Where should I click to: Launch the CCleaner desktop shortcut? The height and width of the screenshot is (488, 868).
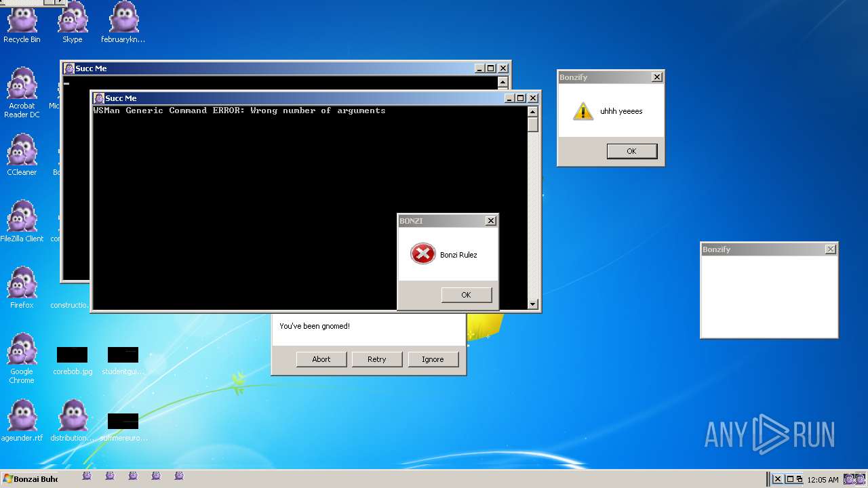click(22, 155)
